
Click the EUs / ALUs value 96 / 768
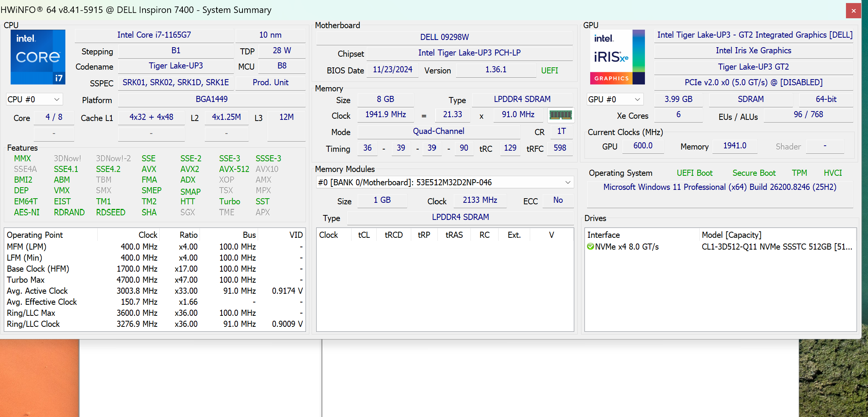pyautogui.click(x=808, y=115)
